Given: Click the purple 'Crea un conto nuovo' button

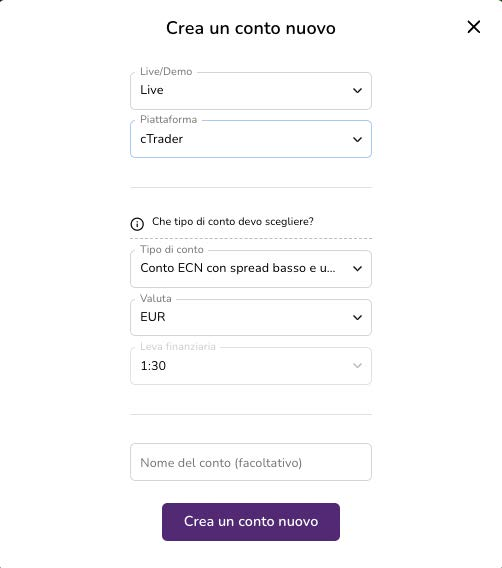Looking at the screenshot, I should tap(251, 522).
